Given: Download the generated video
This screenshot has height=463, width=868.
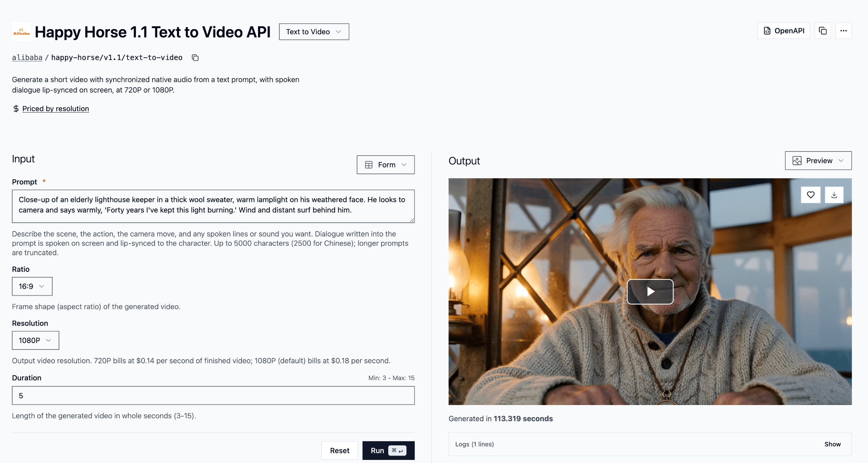Looking at the screenshot, I should click(x=834, y=195).
